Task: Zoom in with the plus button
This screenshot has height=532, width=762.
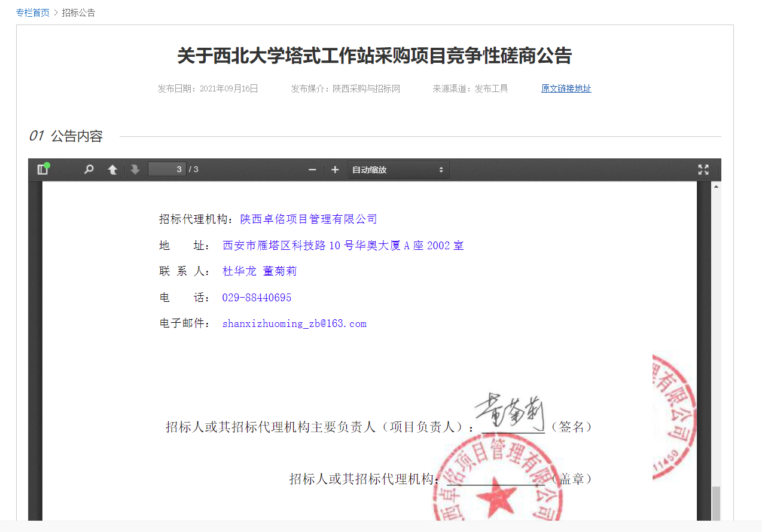Action: [335, 170]
